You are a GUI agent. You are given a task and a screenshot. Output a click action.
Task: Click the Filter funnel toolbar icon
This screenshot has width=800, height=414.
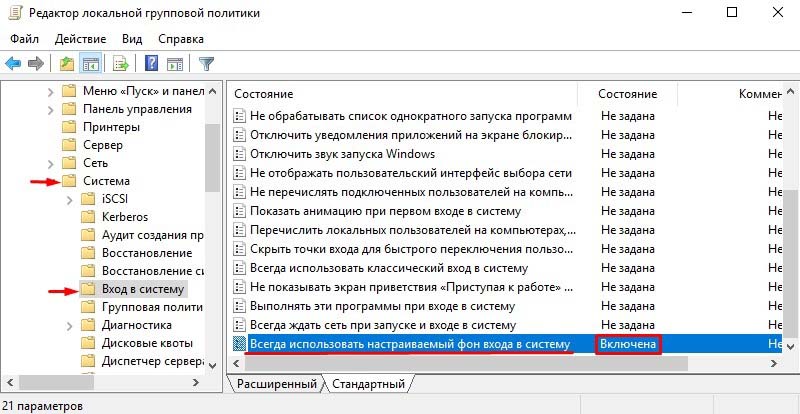207,63
